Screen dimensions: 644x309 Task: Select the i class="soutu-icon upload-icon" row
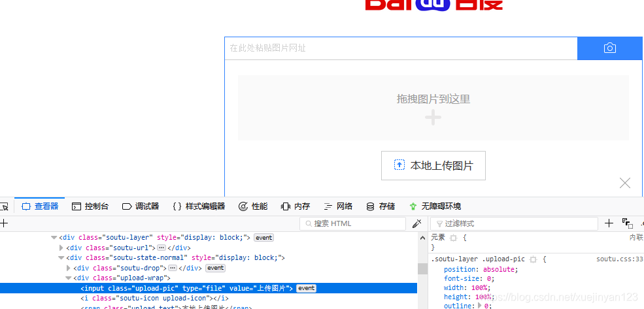tap(154, 299)
